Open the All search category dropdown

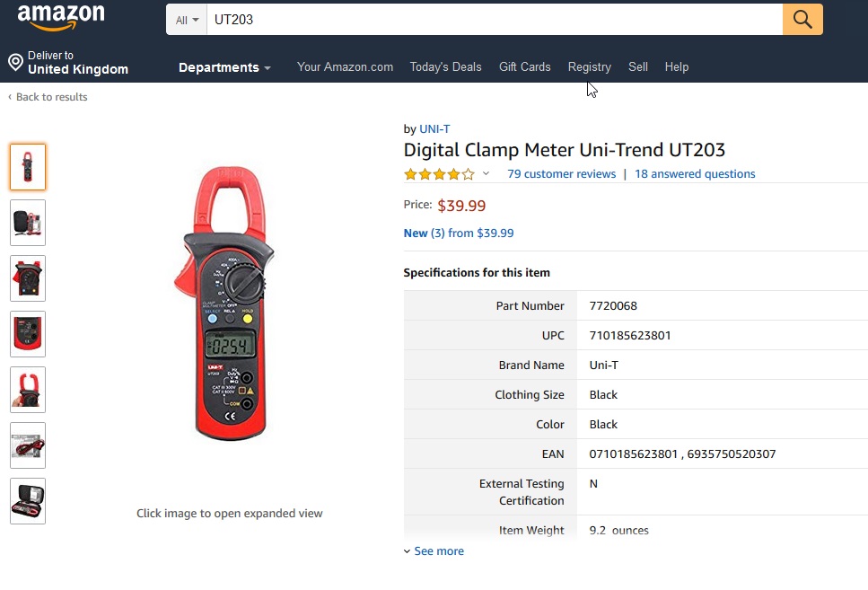tap(187, 20)
